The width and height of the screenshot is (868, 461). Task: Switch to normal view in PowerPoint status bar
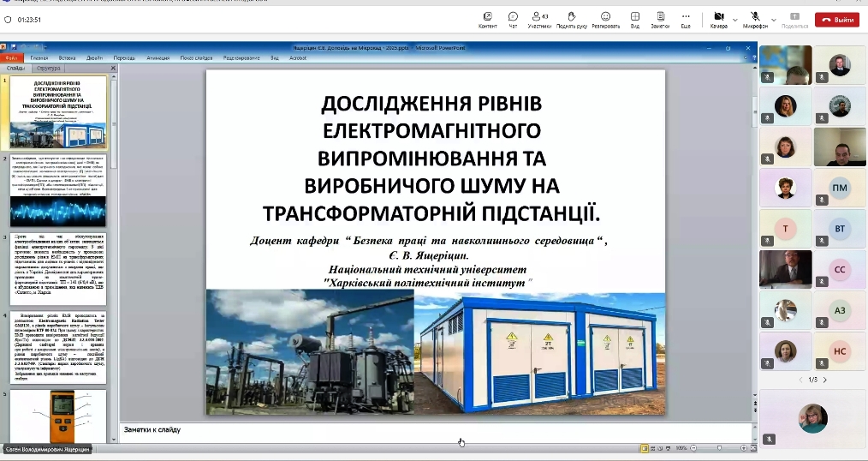pyautogui.click(x=645, y=448)
